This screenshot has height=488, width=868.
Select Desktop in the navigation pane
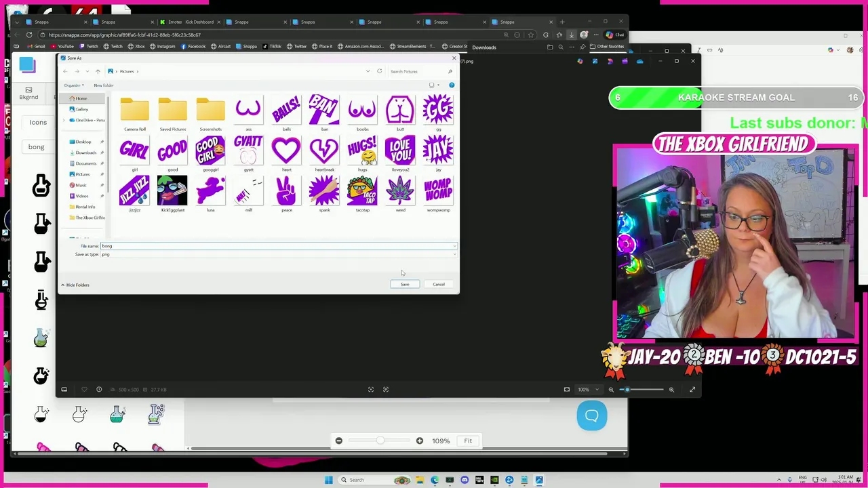[x=83, y=142]
